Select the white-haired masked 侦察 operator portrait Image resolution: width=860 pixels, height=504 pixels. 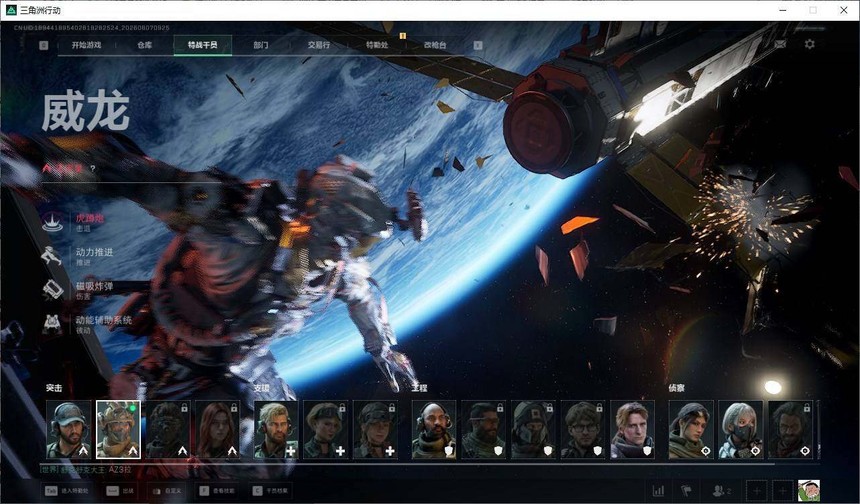[741, 430]
